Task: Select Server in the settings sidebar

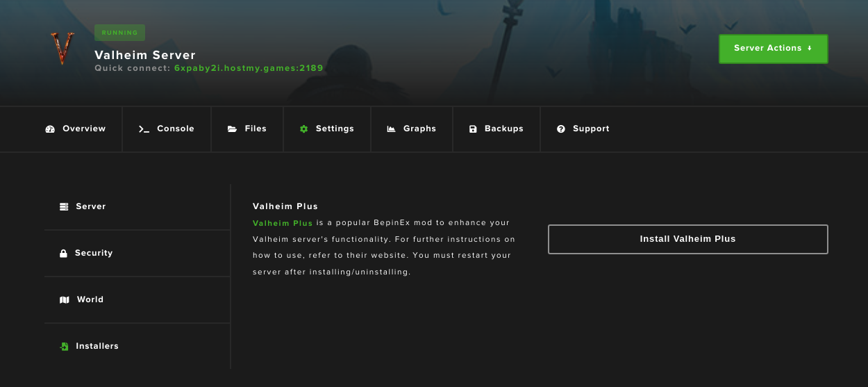Action: [137, 207]
